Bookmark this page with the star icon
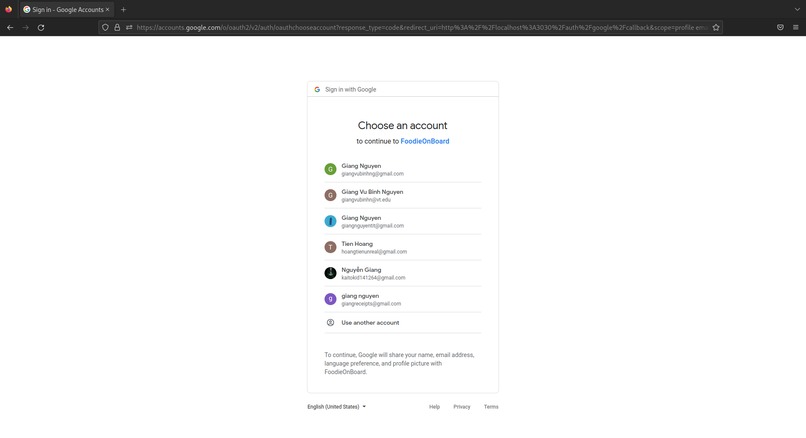 pyautogui.click(x=716, y=27)
